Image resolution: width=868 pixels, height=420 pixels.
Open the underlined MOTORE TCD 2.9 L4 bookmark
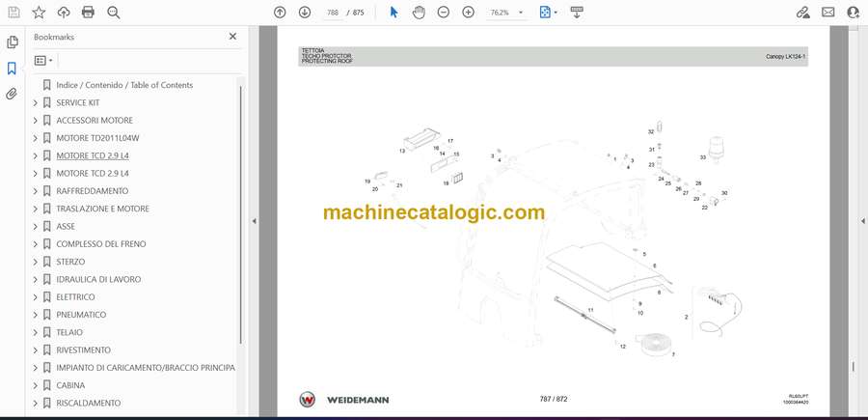(93, 156)
